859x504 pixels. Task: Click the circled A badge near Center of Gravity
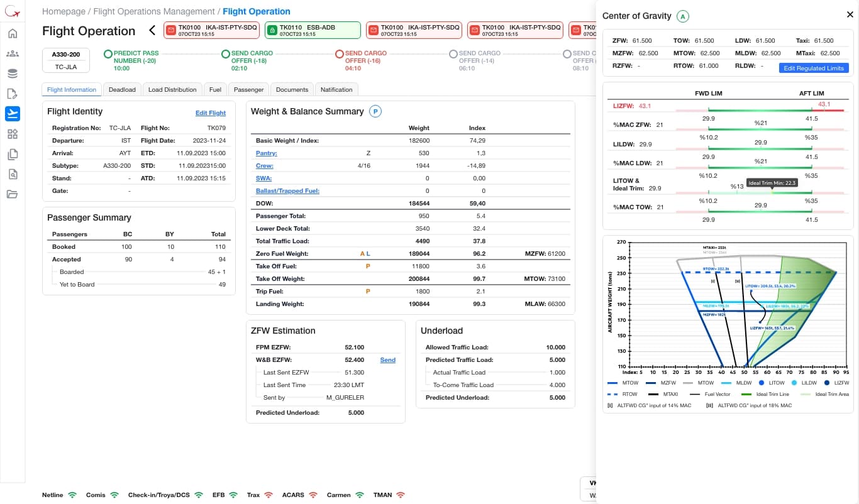click(x=683, y=16)
